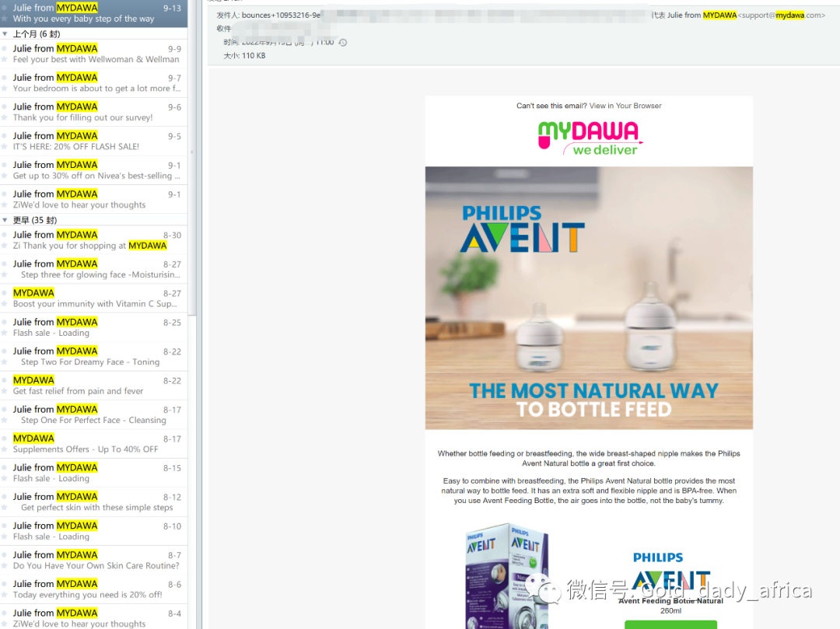
Task: Star the 8-10 'Flash sale - Loading' email
Action: click(5, 537)
